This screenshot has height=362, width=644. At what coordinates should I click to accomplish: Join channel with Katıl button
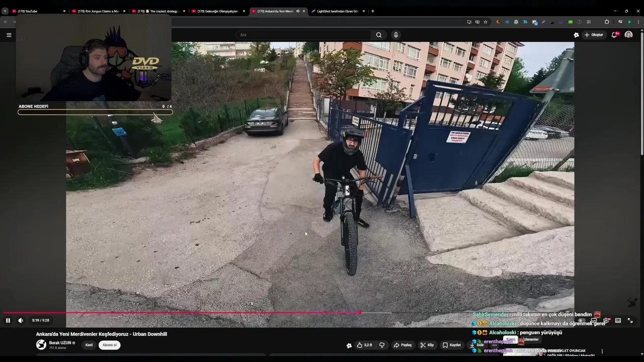[89, 345]
